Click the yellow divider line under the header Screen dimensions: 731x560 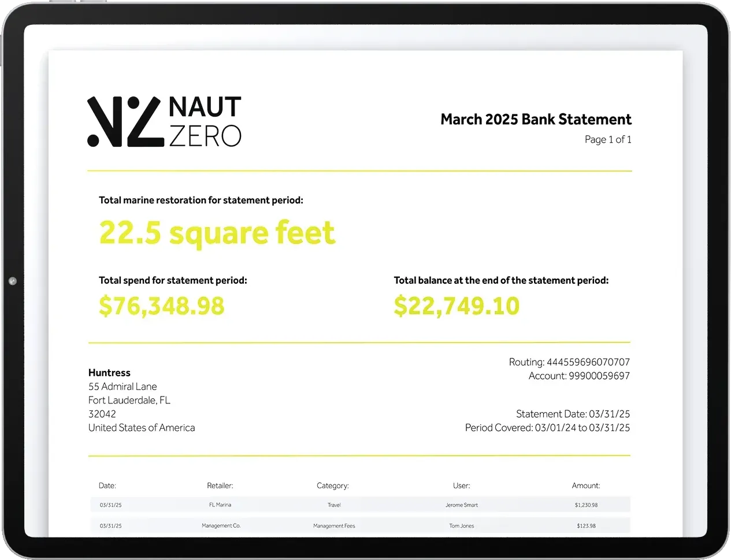pyautogui.click(x=358, y=170)
